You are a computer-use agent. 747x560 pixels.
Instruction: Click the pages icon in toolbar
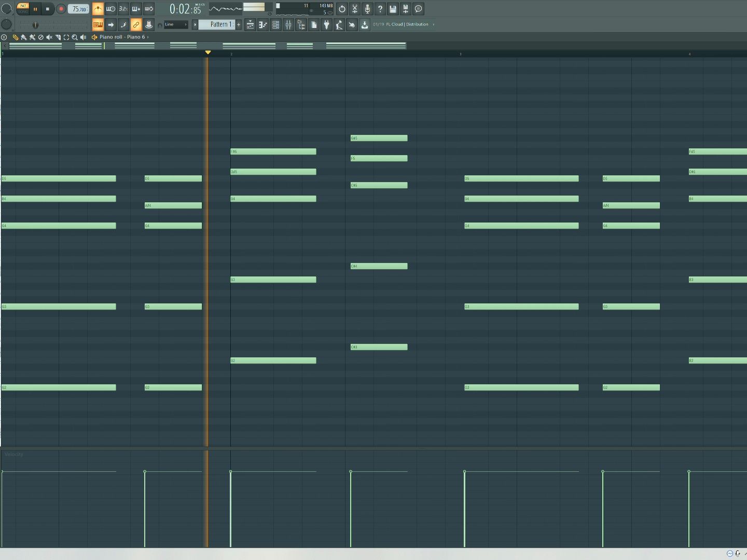314,24
